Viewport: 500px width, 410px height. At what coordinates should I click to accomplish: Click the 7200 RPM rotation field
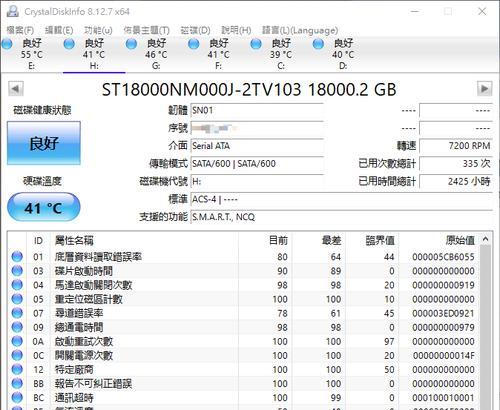click(456, 146)
